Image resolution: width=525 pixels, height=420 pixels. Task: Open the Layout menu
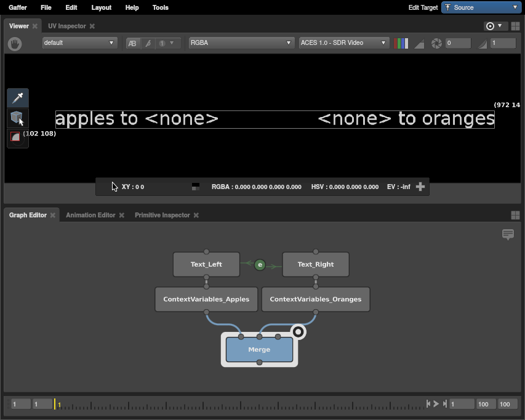point(101,7)
